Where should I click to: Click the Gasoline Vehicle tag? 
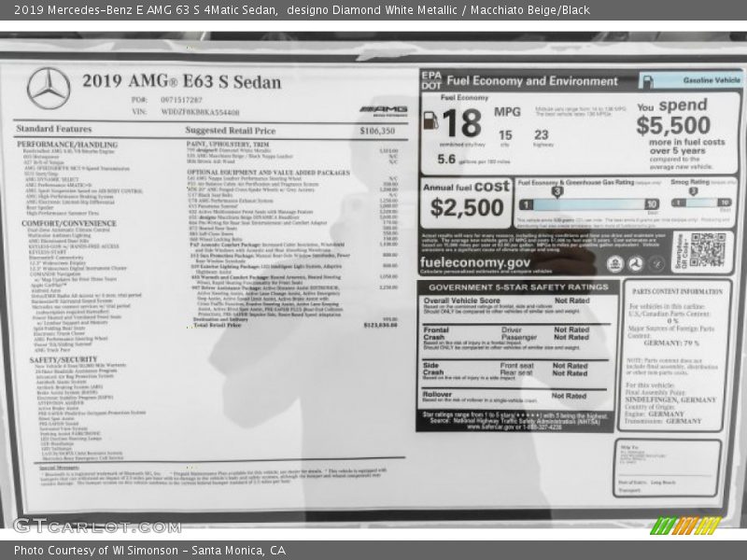click(x=689, y=81)
